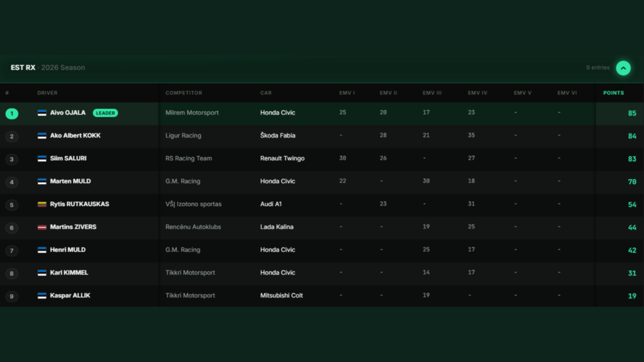644x362 pixels.
Task: Click the Lithuanian flag beside Rytis RUTKAUSKAS
Action: pos(42,204)
